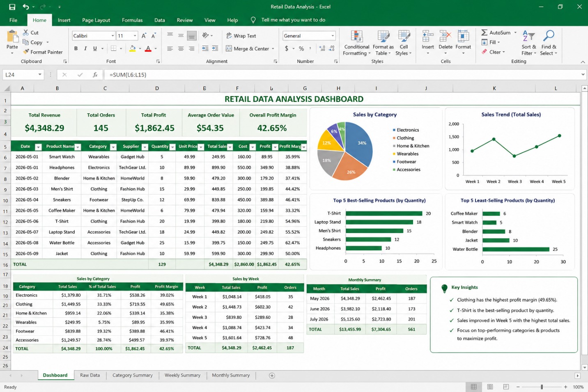Toggle Italic formatting
This screenshot has width=588, height=392.
coord(85,48)
